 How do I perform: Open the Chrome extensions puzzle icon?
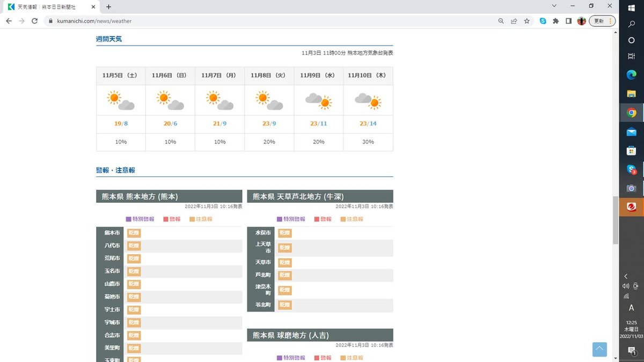(x=555, y=21)
